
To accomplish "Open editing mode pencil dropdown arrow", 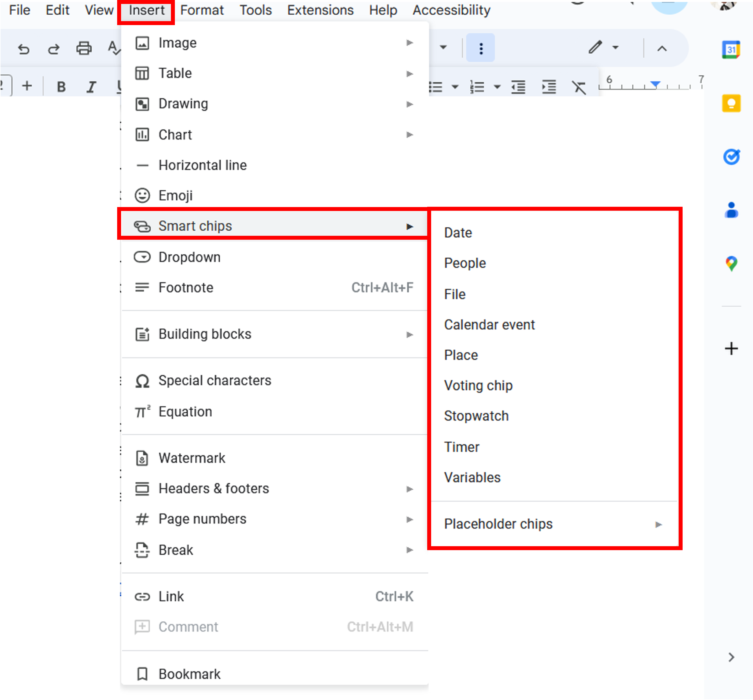I will tap(616, 48).
